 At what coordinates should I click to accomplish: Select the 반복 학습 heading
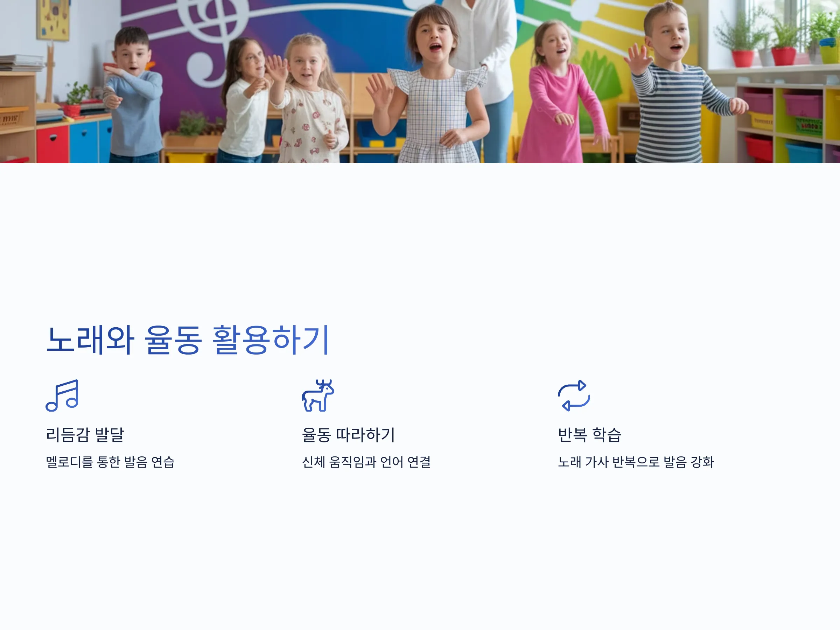[x=589, y=435]
